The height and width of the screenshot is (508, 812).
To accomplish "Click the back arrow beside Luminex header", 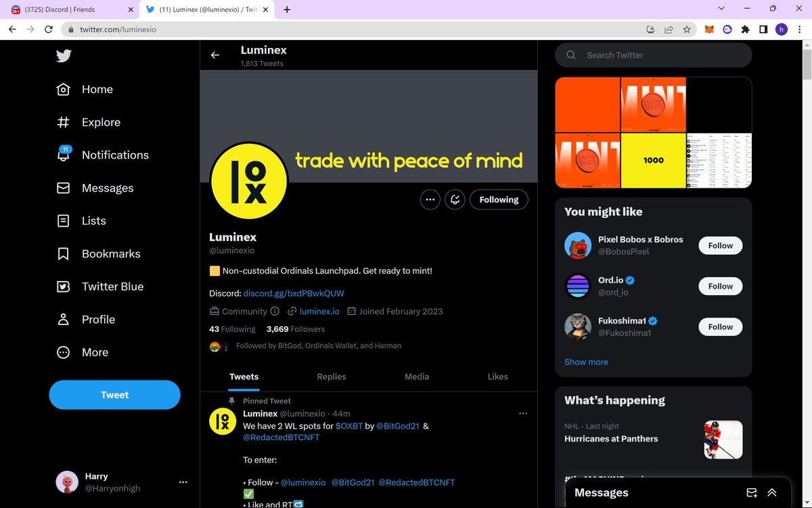I will [215, 55].
